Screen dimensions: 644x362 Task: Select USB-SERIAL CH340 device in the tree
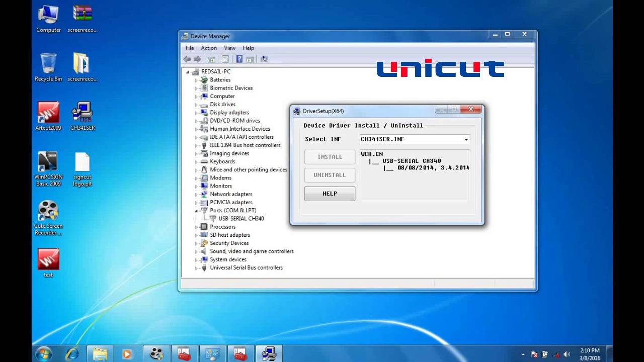[x=241, y=219]
